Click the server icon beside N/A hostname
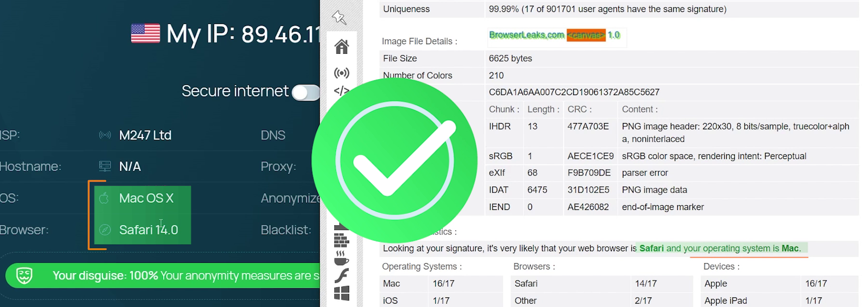The image size is (868, 307). click(105, 166)
